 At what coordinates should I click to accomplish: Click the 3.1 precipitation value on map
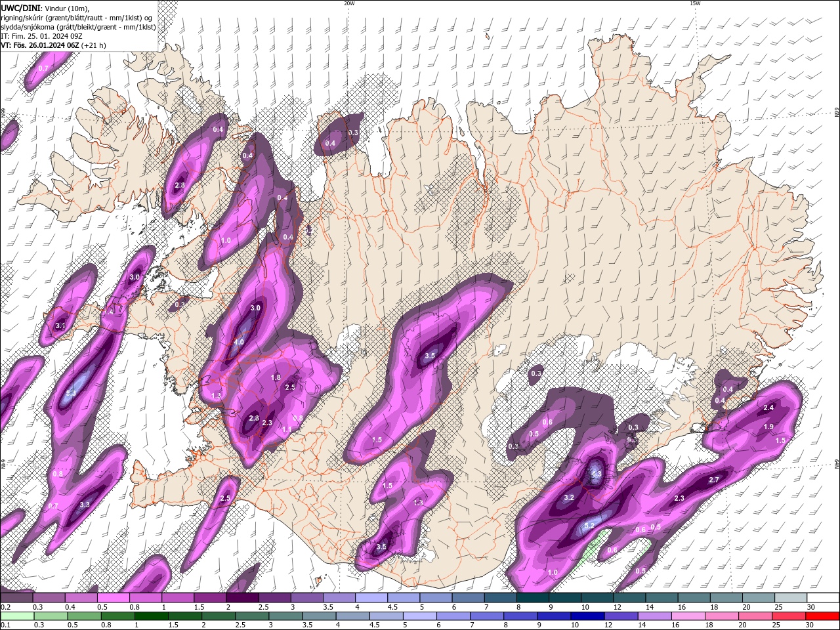60,325
